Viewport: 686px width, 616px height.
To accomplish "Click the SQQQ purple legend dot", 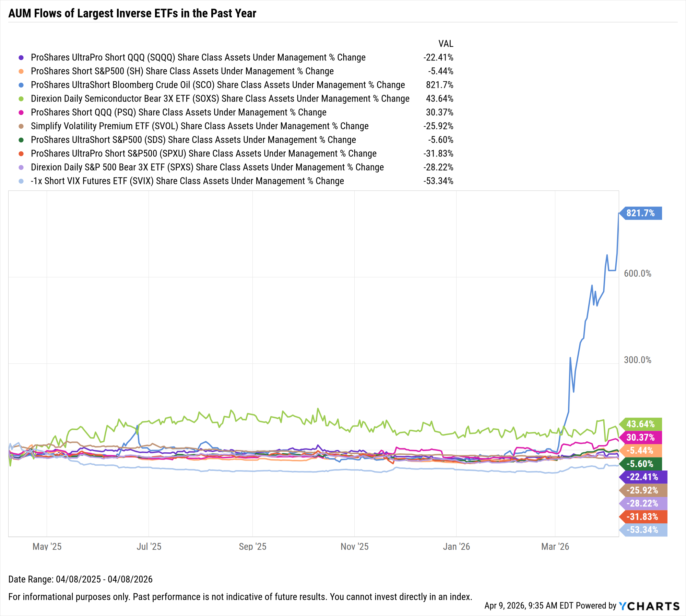I will 21,58.
